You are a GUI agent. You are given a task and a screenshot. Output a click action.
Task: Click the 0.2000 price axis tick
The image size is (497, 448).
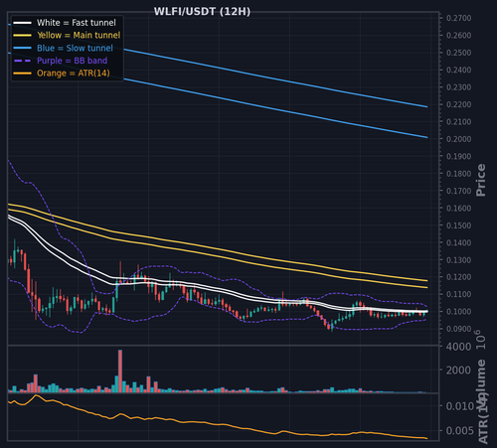(x=459, y=139)
